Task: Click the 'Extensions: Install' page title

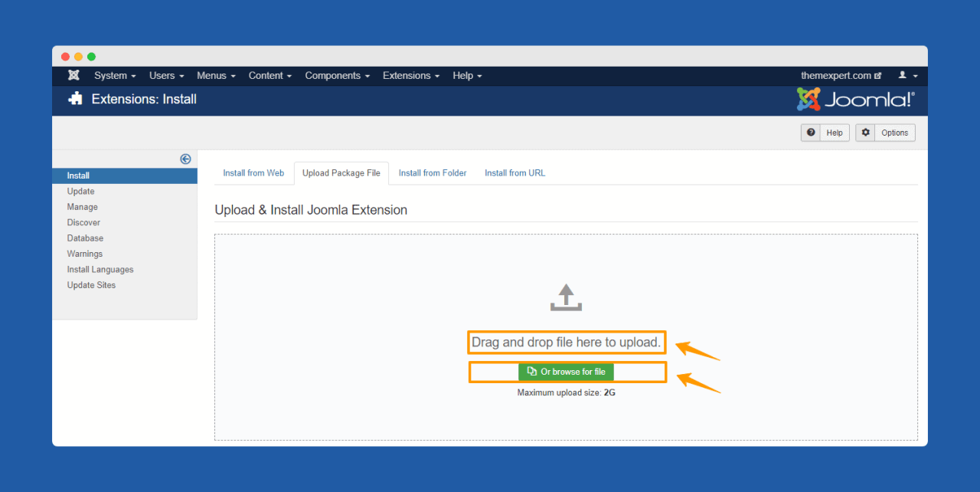Action: pos(144,99)
